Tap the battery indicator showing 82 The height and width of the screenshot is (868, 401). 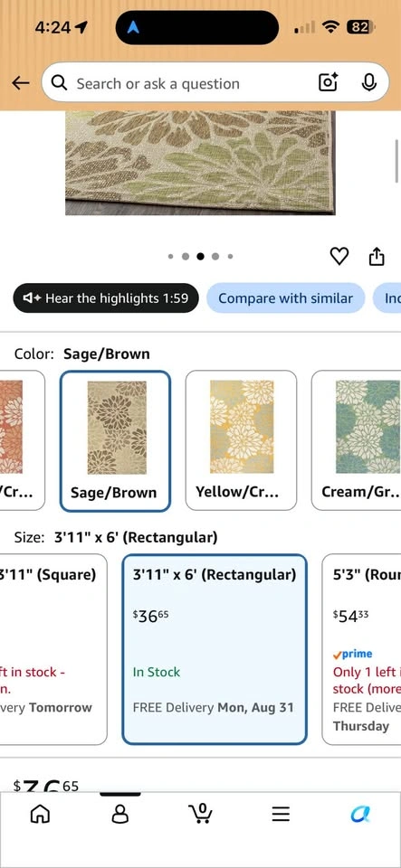tap(360, 26)
